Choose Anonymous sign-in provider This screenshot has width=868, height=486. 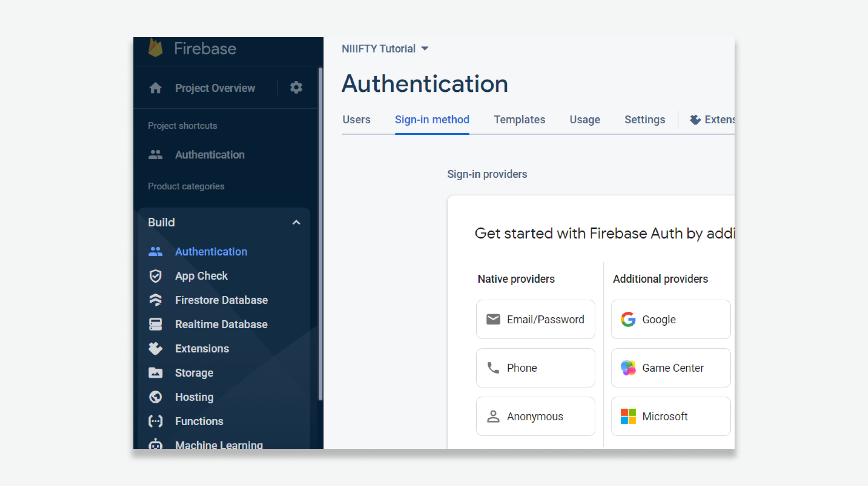[535, 416]
